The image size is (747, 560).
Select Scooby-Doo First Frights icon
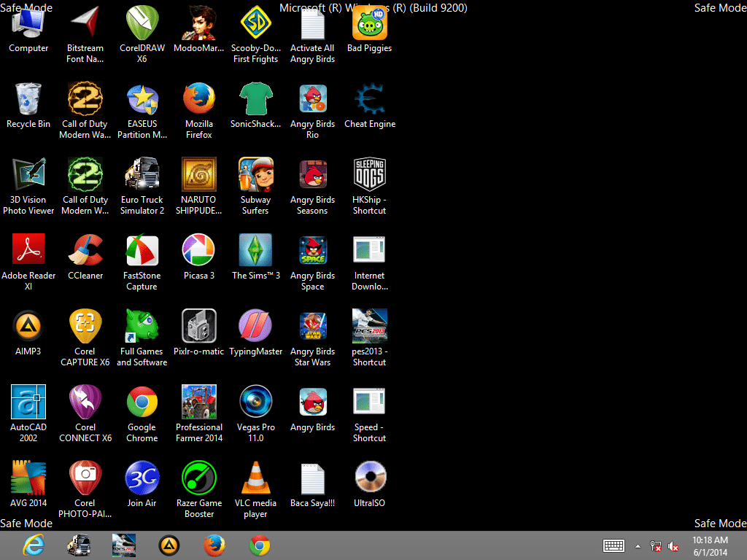coord(256,23)
